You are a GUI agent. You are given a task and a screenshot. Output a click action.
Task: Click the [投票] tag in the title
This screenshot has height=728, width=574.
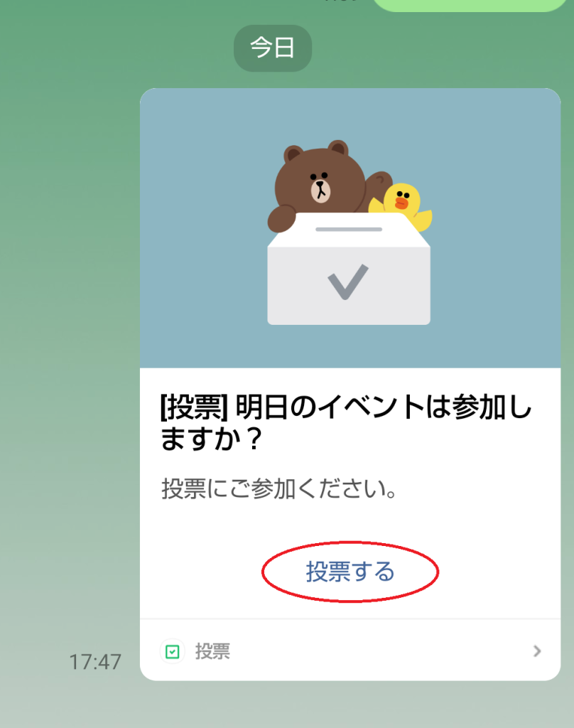(194, 407)
